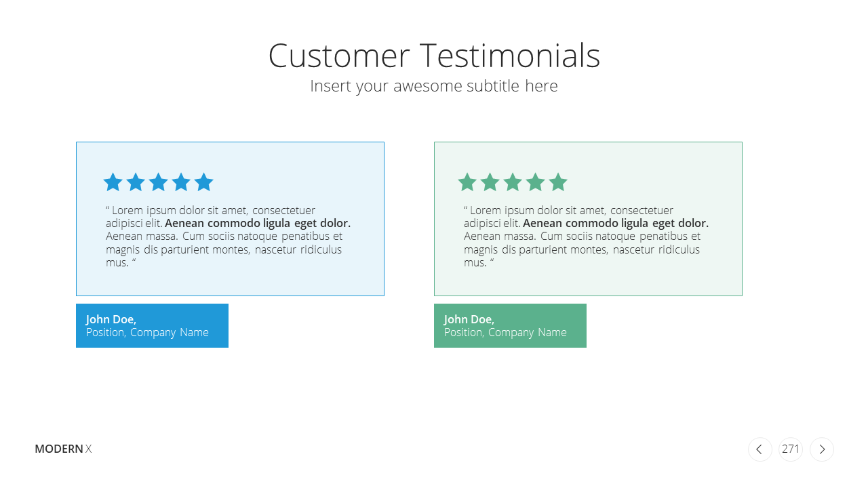Select the fourth green star
Image resolution: width=868 pixels, height=488 pixels.
point(535,182)
